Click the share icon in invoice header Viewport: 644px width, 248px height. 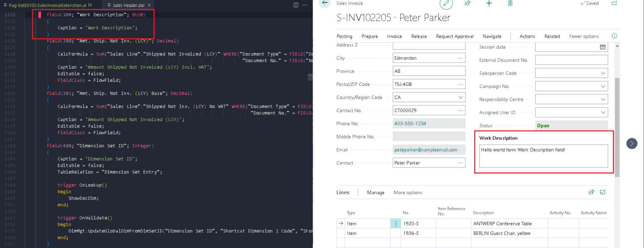coord(467,3)
